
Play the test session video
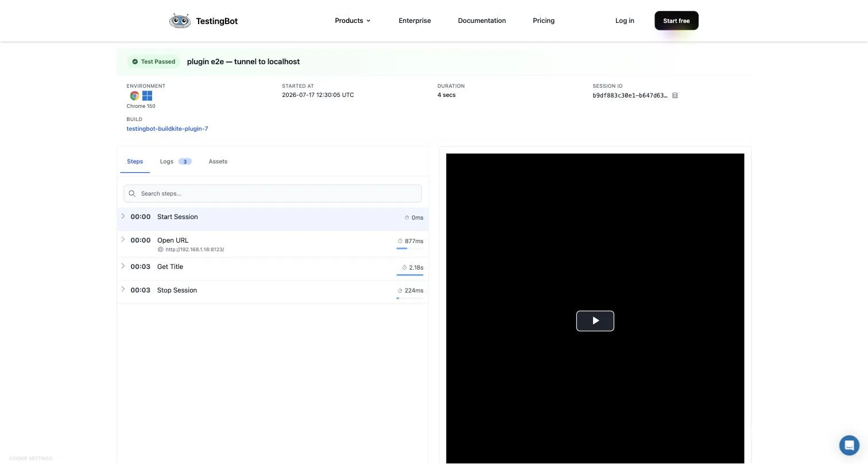point(595,321)
